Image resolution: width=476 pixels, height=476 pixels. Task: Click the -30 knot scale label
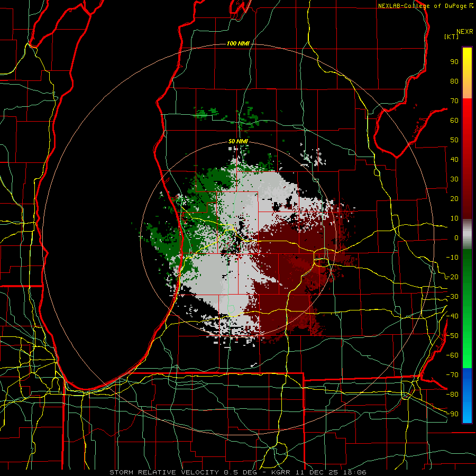coord(452,297)
